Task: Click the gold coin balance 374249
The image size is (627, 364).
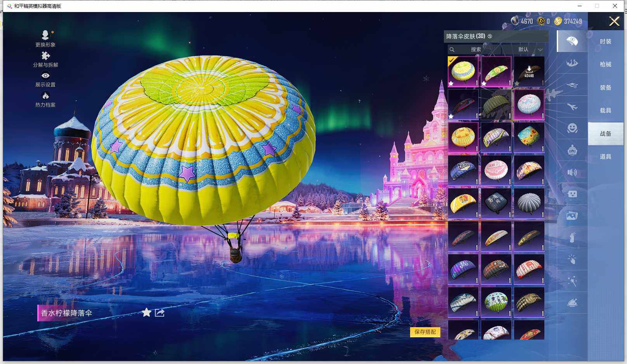Action: 568,21
